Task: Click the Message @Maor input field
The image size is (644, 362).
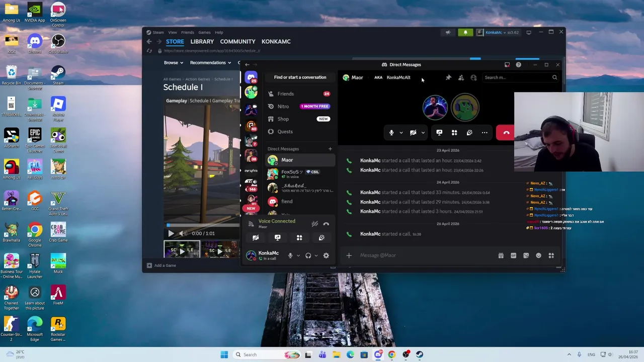Action: [425, 255]
